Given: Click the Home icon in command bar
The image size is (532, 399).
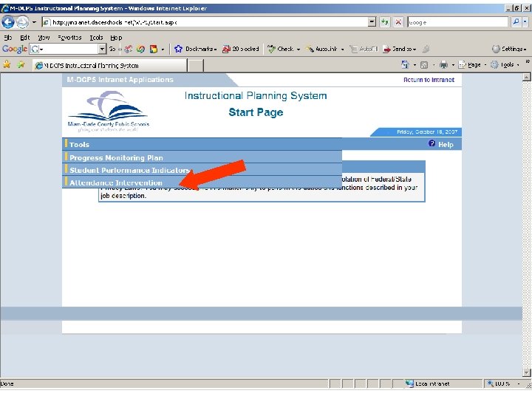Looking at the screenshot, I should point(405,64).
